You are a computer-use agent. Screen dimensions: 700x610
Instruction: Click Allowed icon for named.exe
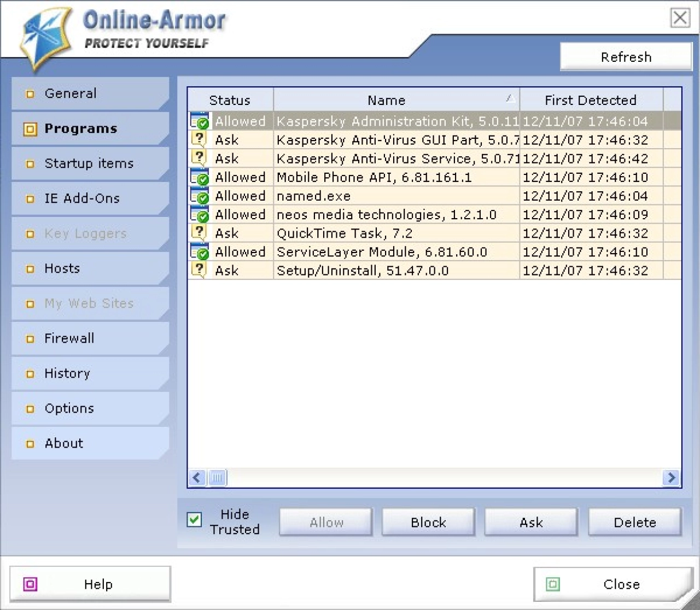coord(200,195)
